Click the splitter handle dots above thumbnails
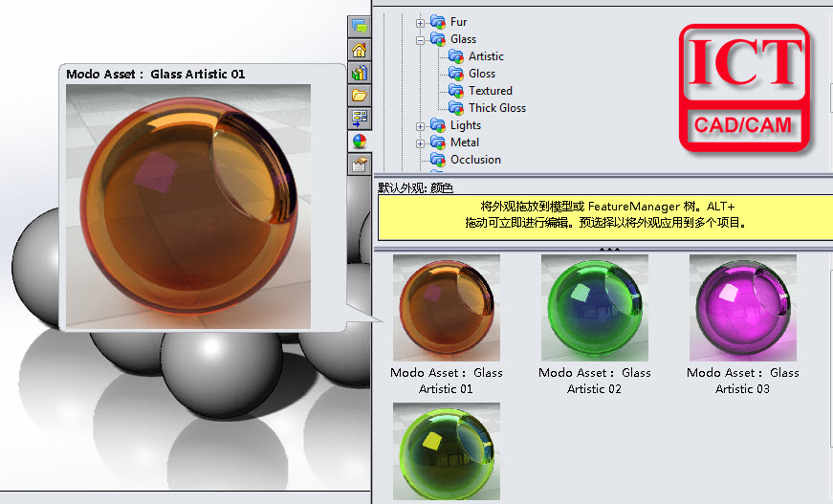 (x=609, y=249)
